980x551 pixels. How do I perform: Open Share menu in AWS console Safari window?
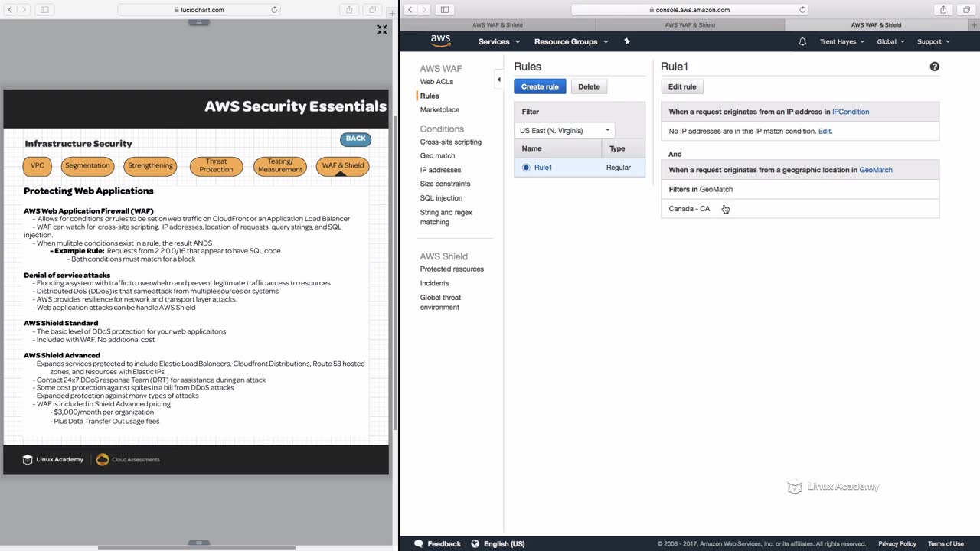tap(943, 10)
